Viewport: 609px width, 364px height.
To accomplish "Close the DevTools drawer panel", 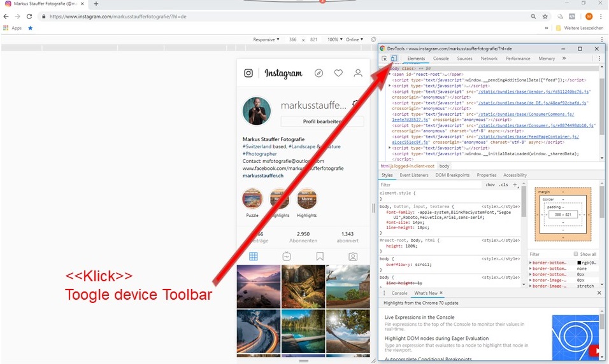I will pos(599,293).
